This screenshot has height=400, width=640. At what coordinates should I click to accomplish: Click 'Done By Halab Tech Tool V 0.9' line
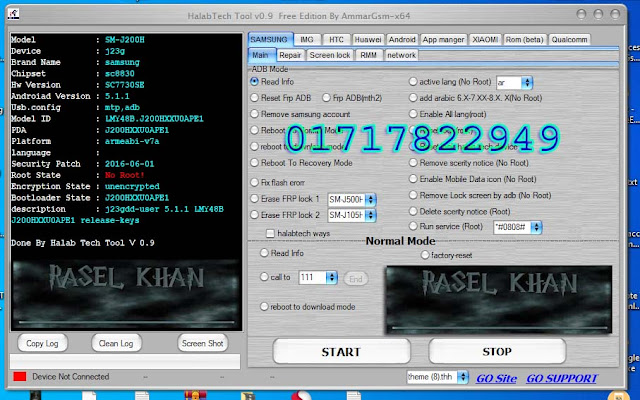82,243
